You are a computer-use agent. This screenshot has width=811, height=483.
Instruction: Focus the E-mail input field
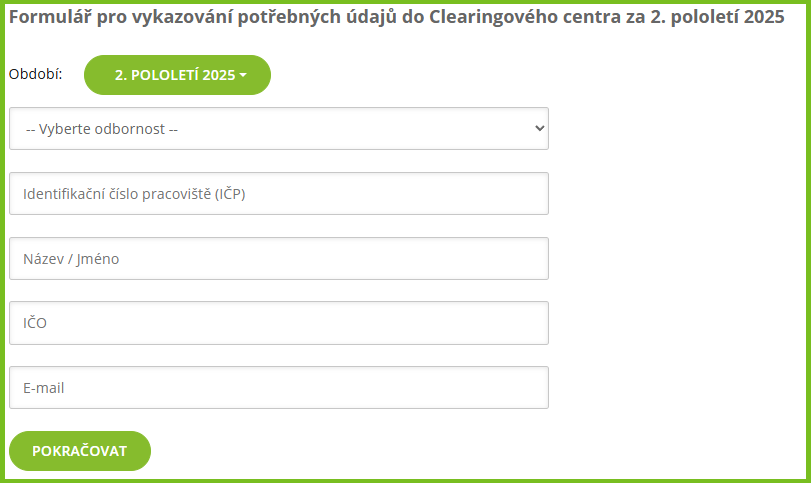[279, 388]
